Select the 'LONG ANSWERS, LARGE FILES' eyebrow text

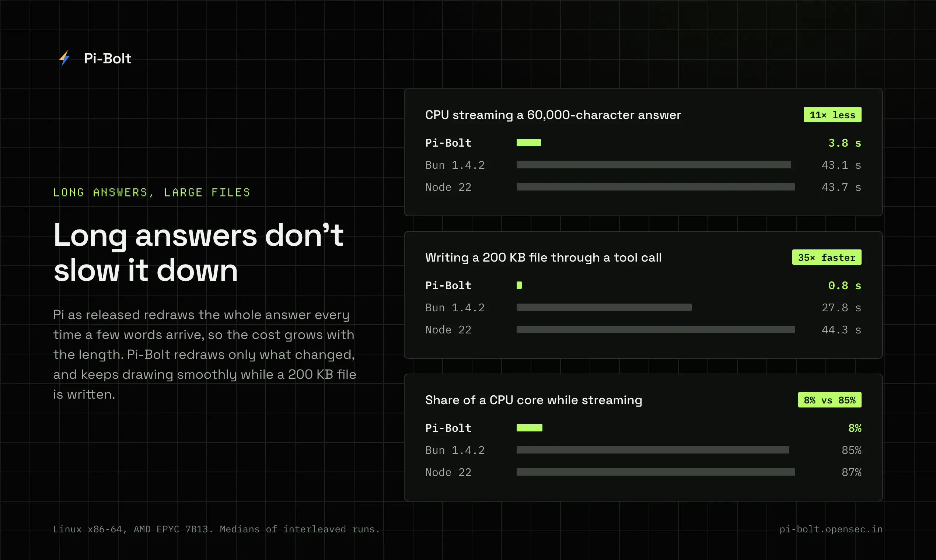[152, 192]
